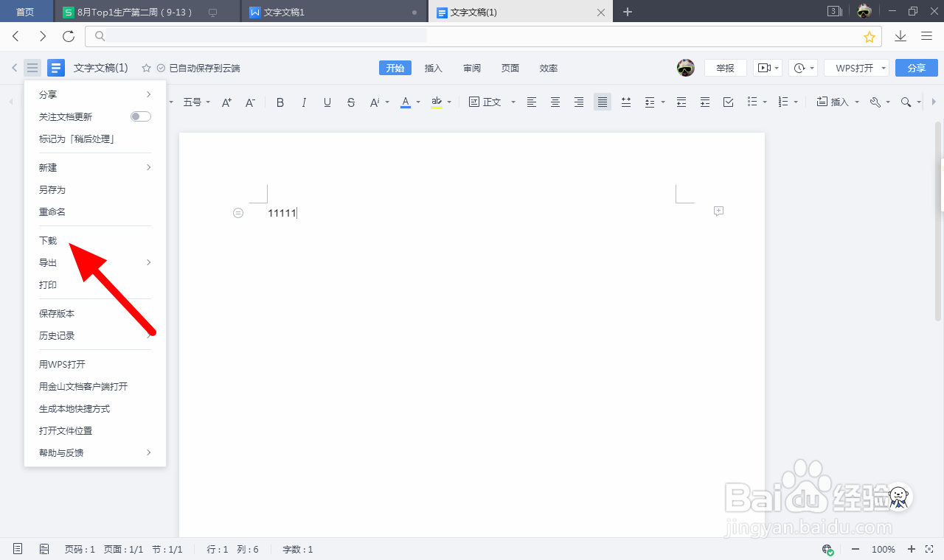Screen dimensions: 944x560
Task: Select 打开文件位置 menu entry
Action: click(x=66, y=430)
